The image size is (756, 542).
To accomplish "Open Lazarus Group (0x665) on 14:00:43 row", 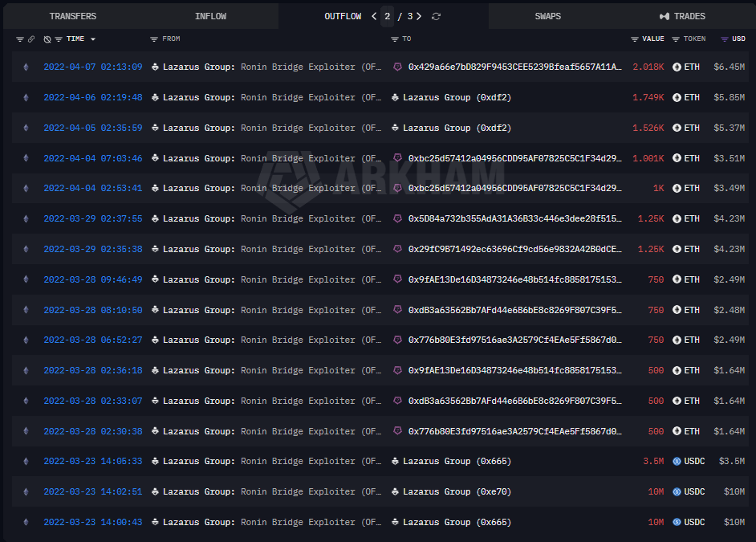I will tap(457, 522).
